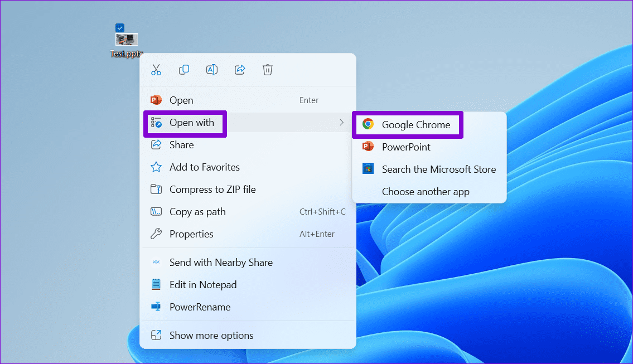Click the Test.pptx file thumbnail

pyautogui.click(x=125, y=39)
